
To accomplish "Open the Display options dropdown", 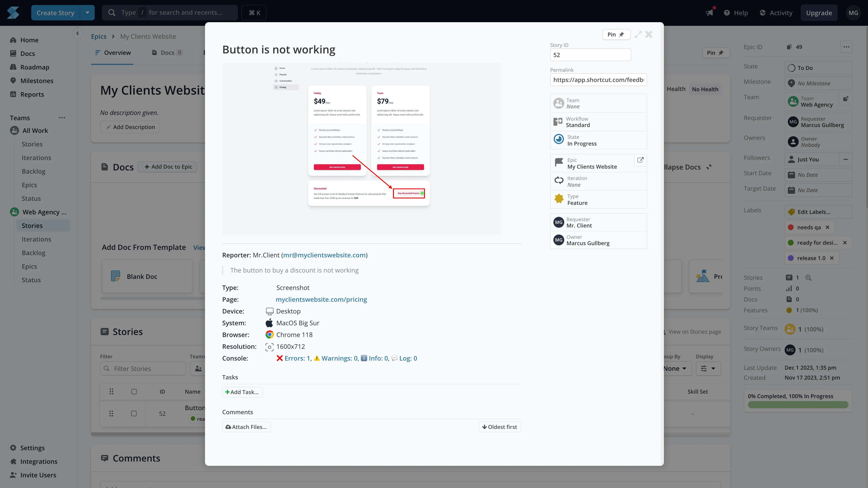I will click(708, 369).
